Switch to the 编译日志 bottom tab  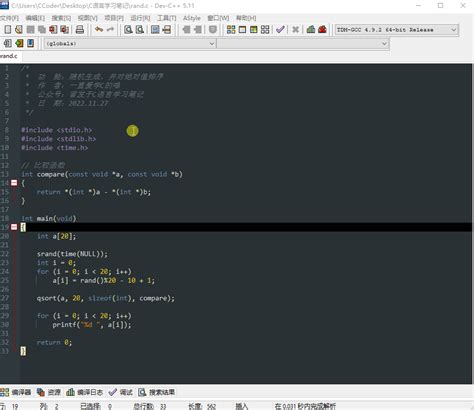click(x=85, y=392)
